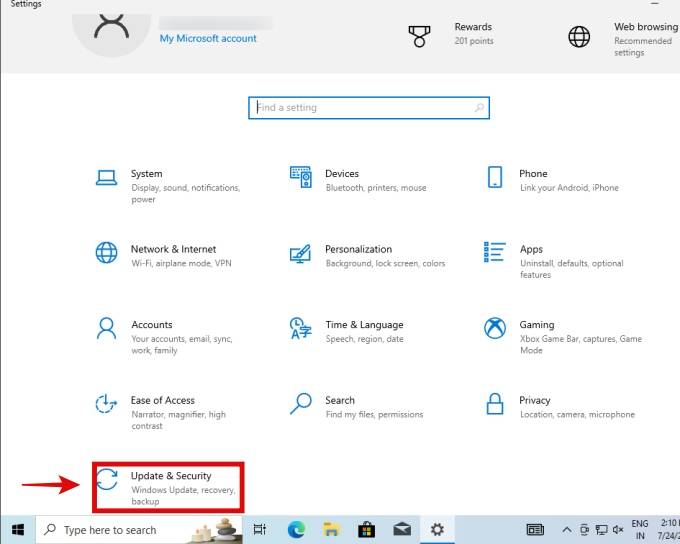This screenshot has height=544, width=680.
Task: Click 'Wi-Fi, airplane mode, VPN' description
Action: coord(181,263)
